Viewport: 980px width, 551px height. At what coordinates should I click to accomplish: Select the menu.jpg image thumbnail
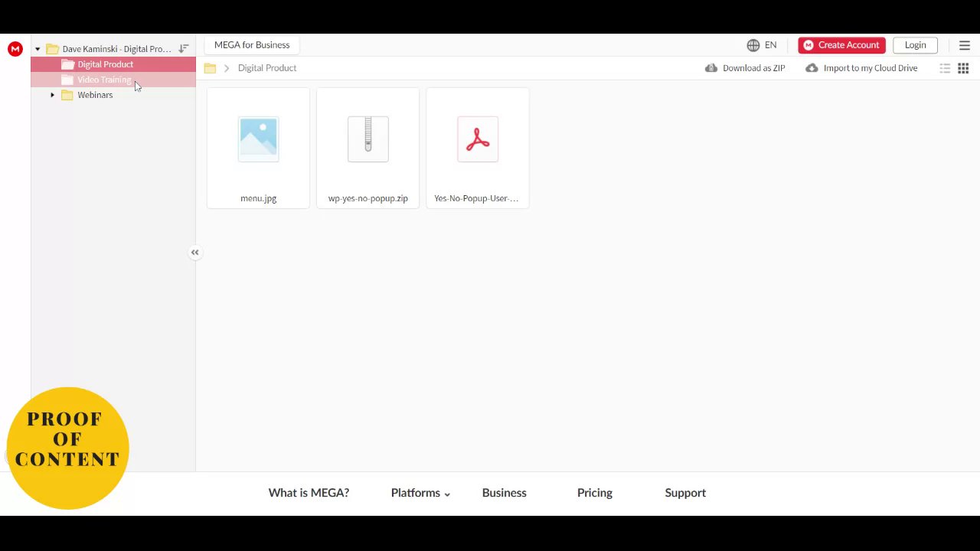tap(258, 139)
